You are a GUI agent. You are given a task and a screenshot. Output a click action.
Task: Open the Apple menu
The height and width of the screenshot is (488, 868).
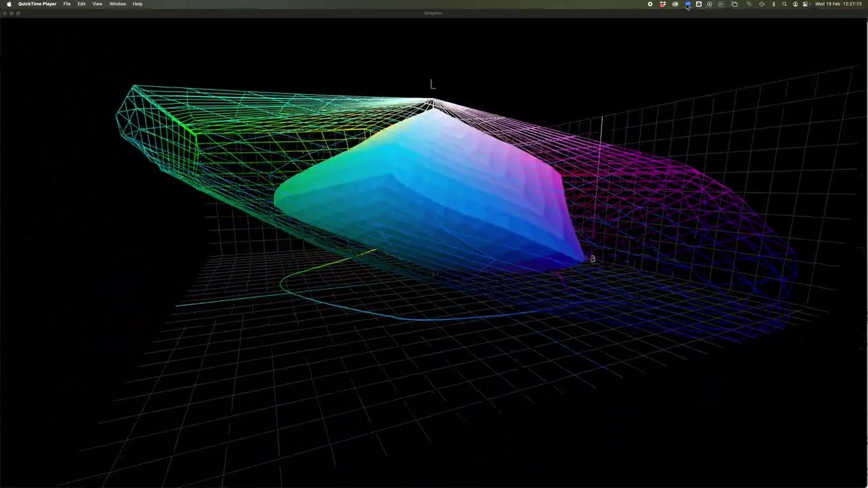click(x=9, y=4)
